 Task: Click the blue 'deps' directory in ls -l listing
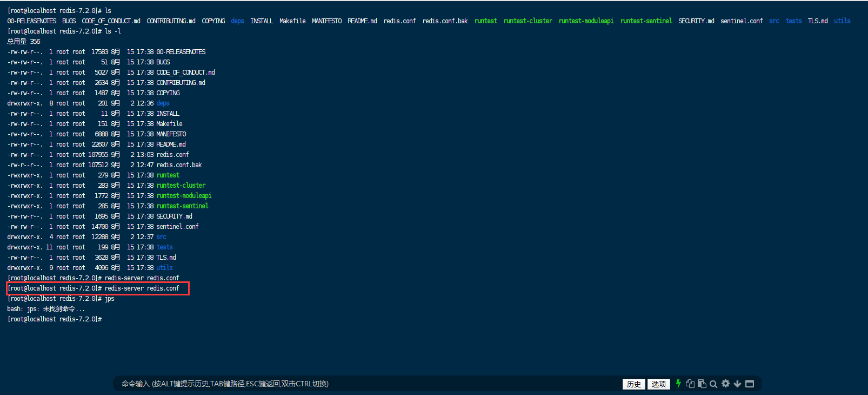coord(163,103)
